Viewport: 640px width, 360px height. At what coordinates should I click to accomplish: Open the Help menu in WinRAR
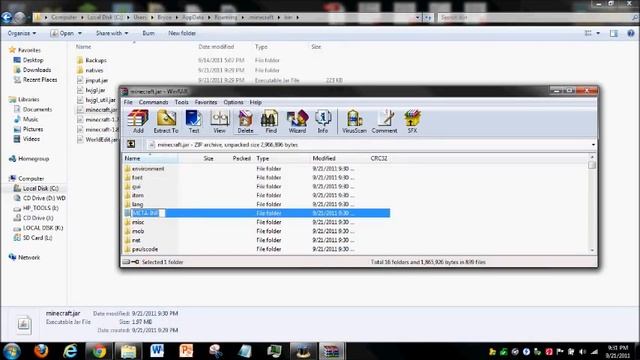[x=256, y=102]
